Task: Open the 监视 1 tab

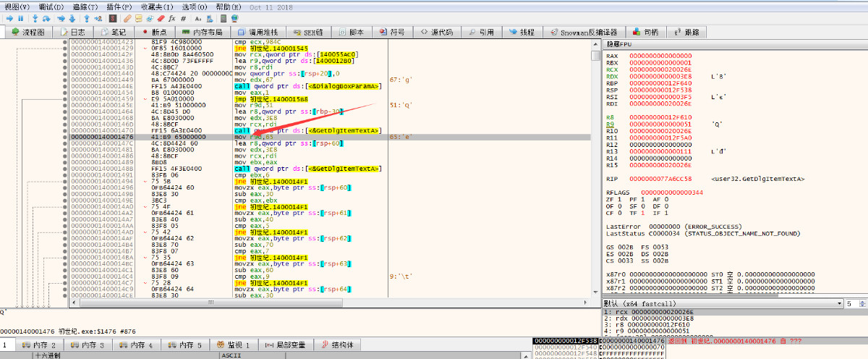Action: tap(235, 345)
